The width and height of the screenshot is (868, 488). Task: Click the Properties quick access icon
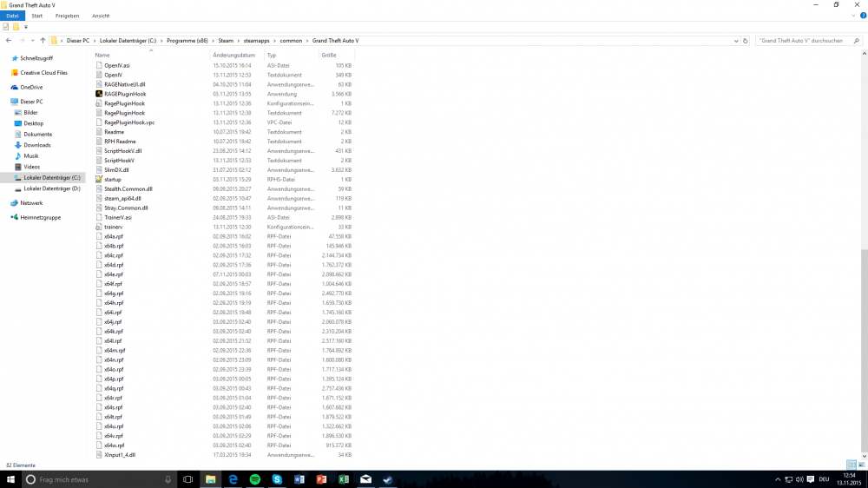pos(5,27)
